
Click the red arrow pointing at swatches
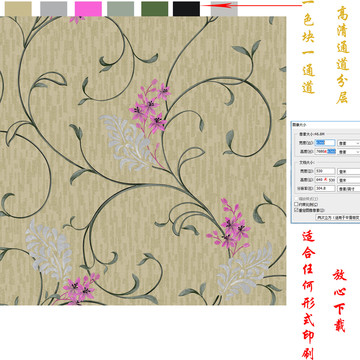(x=252, y=5)
